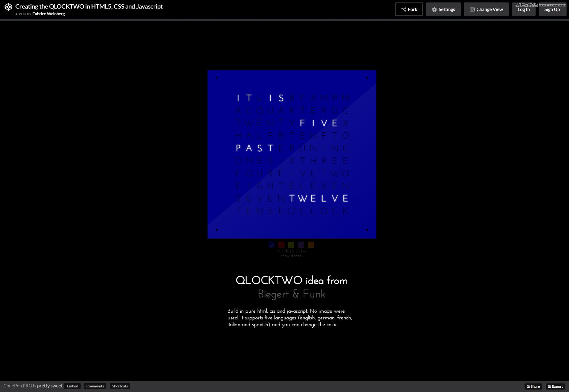The height and width of the screenshot is (392, 569).
Task: Open the Comments panel
Action: 95,386
